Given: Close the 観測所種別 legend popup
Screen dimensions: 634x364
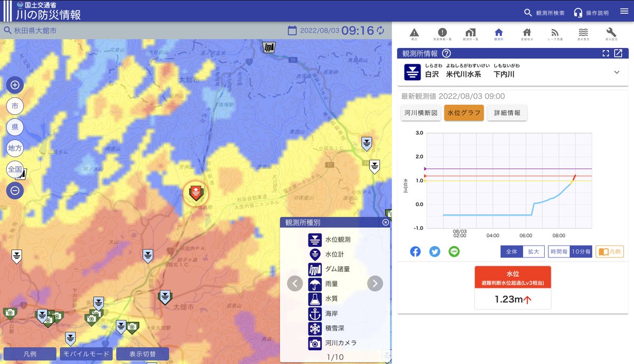Looking at the screenshot, I should coord(385,222).
